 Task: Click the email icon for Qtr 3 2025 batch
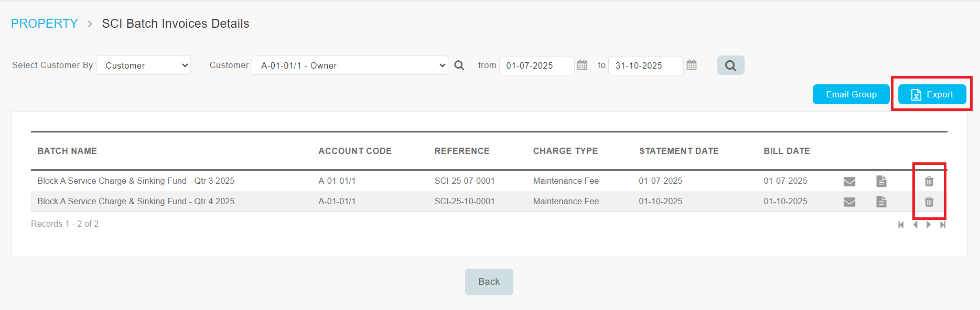coord(849,181)
